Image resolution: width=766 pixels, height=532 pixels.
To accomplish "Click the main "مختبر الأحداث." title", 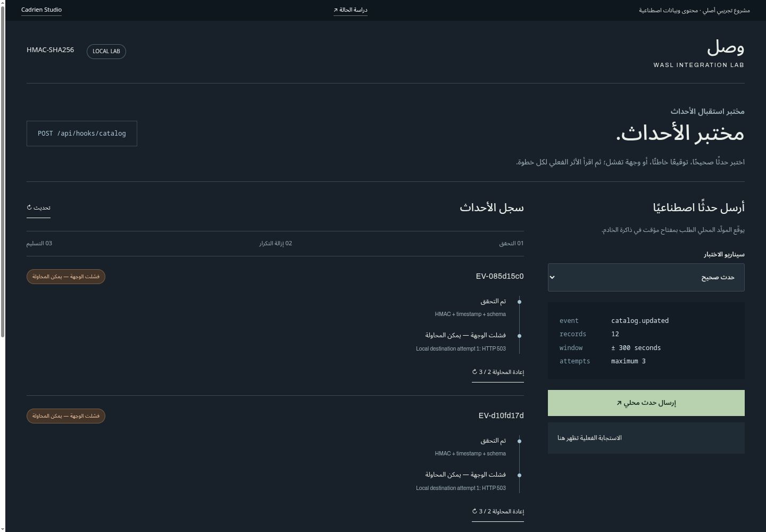I will 680,133.
